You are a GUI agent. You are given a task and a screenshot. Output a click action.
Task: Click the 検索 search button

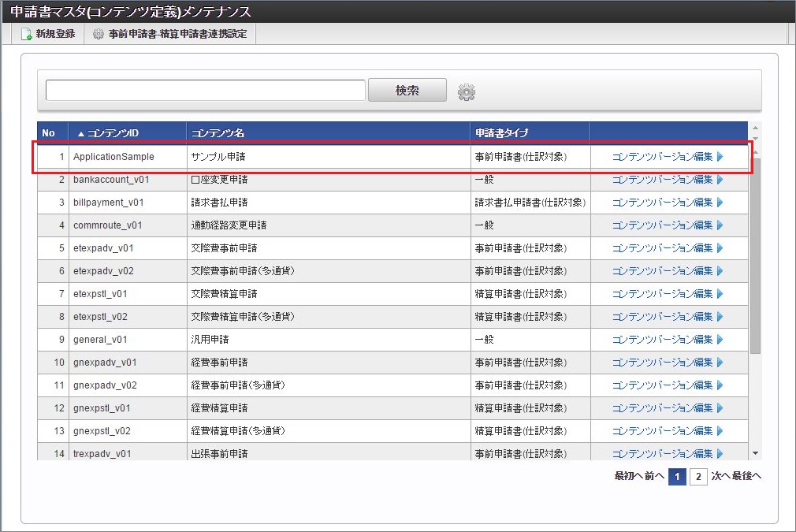click(407, 90)
